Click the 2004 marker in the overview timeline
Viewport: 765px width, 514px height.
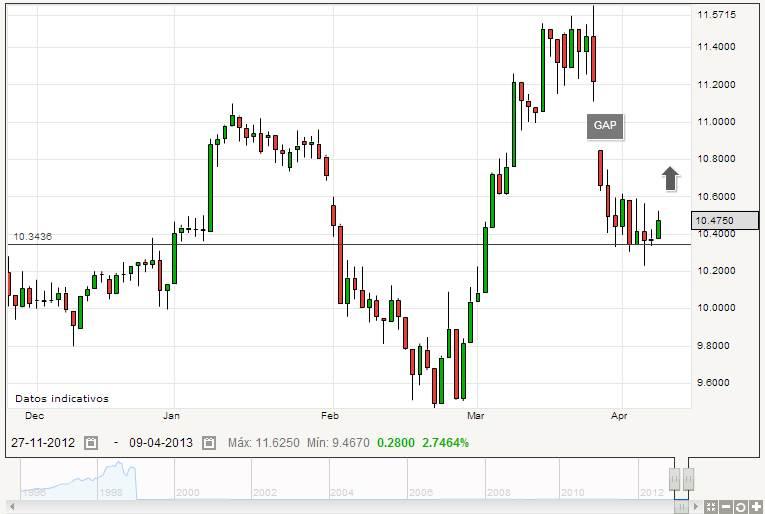point(342,492)
